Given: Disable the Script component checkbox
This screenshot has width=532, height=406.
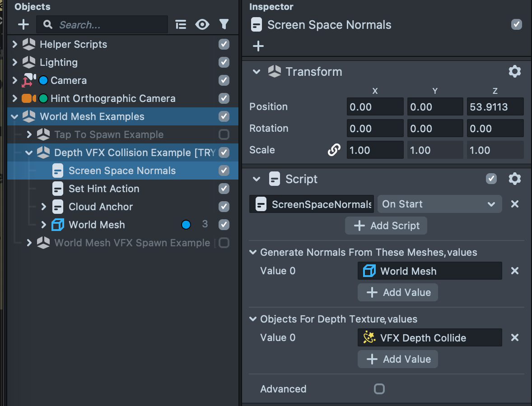Looking at the screenshot, I should coord(491,179).
